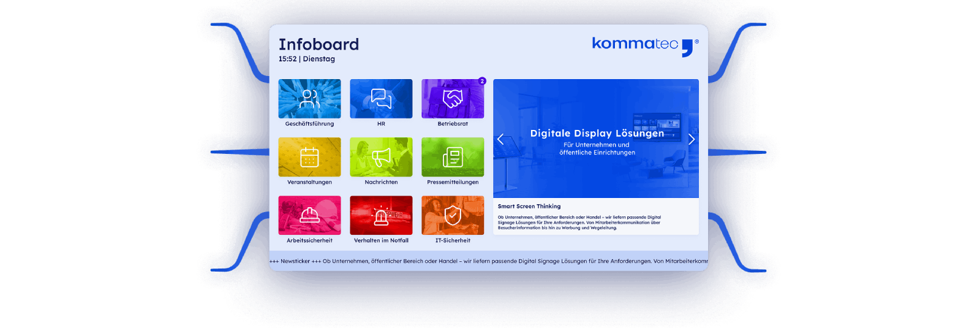Click the article paragraph beginning 'Ob Unternehmen, öffentlicher Bereich'
The height and width of the screenshot is (328, 980).
point(579,223)
